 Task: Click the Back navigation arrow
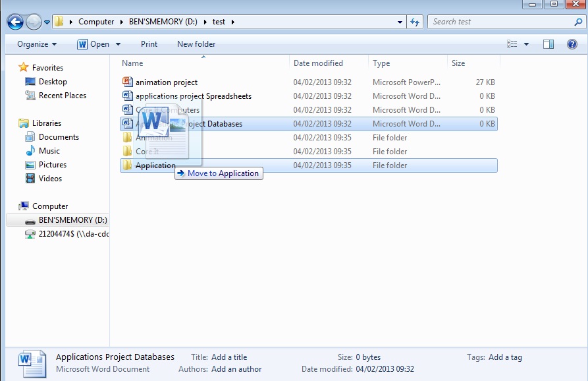[14, 21]
